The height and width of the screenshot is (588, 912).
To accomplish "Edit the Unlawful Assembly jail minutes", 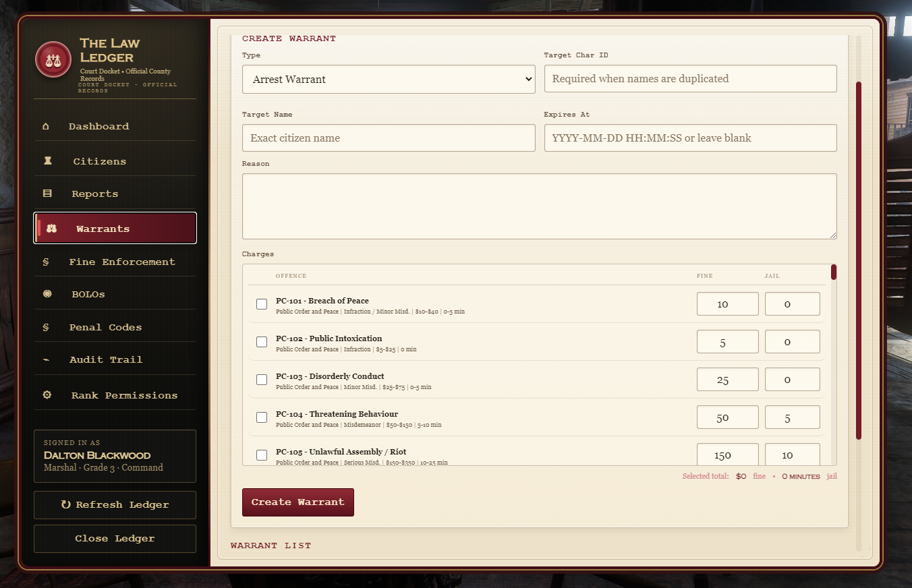I will [793, 454].
